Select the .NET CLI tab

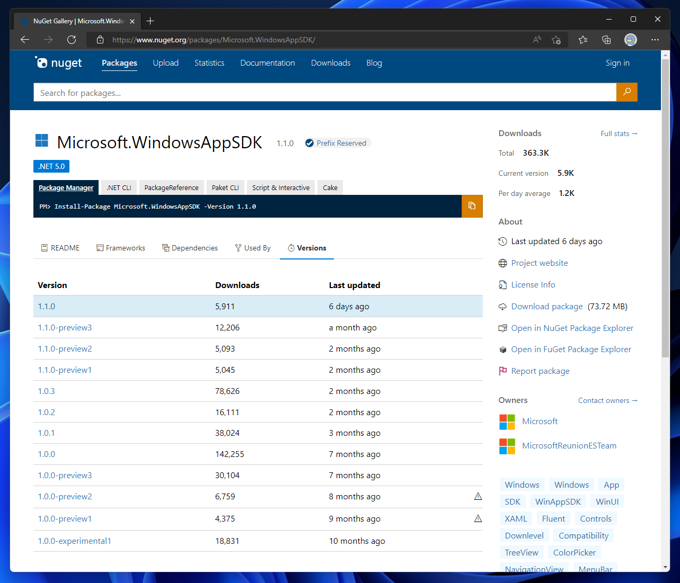point(119,187)
